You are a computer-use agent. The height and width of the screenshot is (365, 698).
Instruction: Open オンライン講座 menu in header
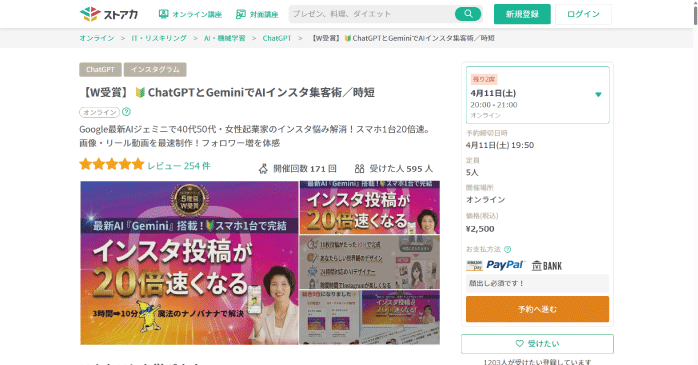pos(190,14)
